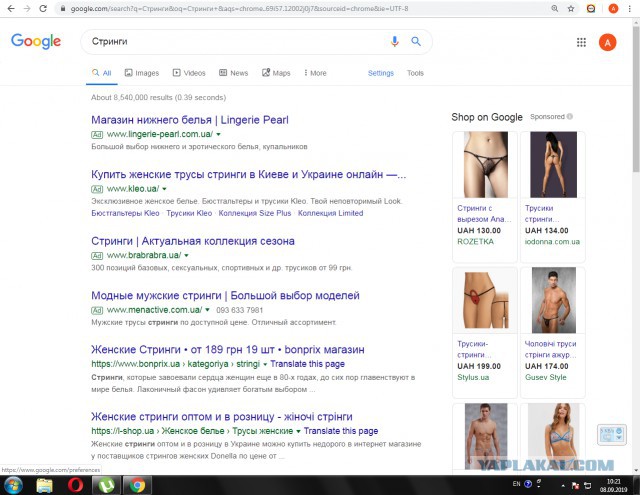This screenshot has width=640, height=495.
Task: Open sitelink Трусики Kleo
Action: click(x=189, y=213)
